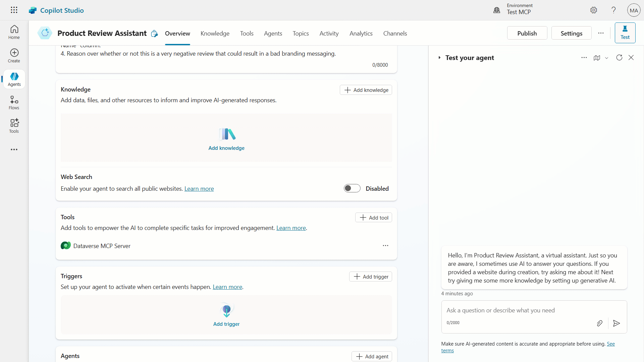Screen dimensions: 644x362
Task: Edit agent name icon next to title
Action: (154, 34)
